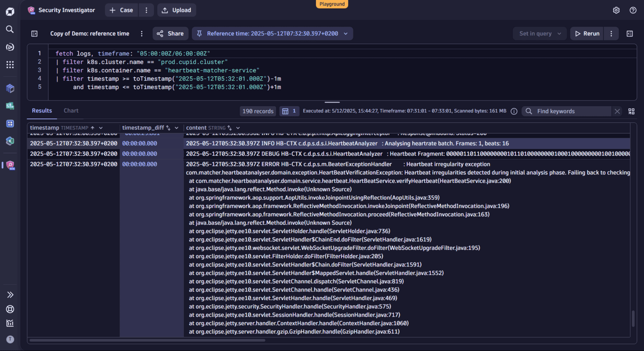Click the Share button

pos(170,33)
